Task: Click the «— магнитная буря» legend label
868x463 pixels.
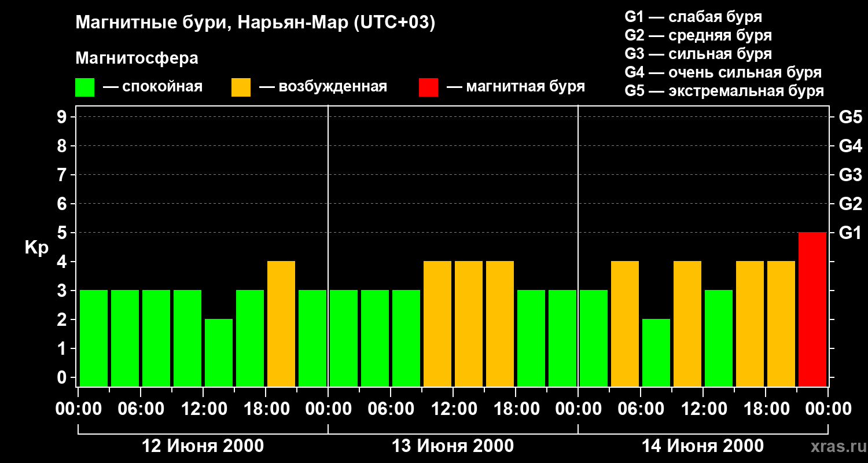Action: (516, 87)
